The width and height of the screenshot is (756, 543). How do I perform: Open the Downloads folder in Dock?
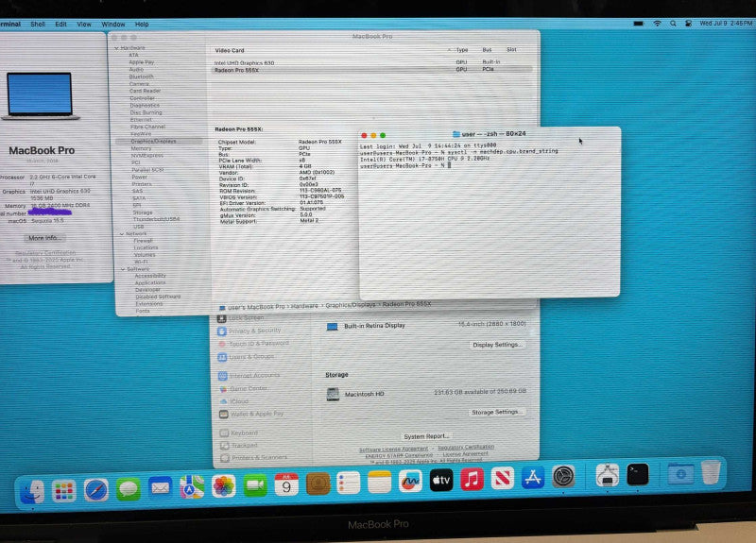pyautogui.click(x=680, y=474)
